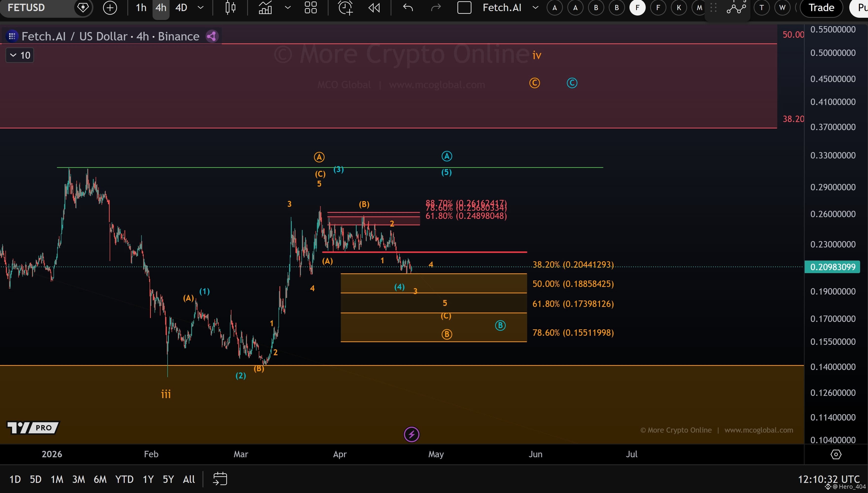Expand the timeframe interval dropdown chevron

200,7
